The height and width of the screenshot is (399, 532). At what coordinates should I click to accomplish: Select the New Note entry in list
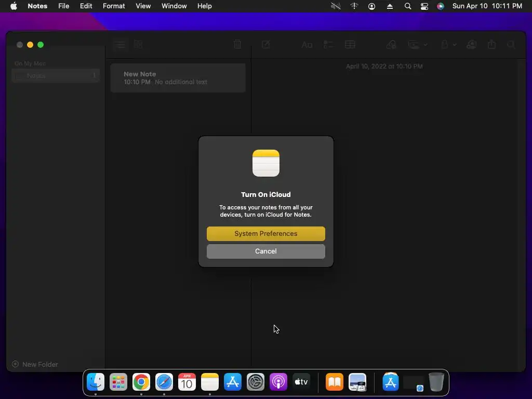click(178, 78)
